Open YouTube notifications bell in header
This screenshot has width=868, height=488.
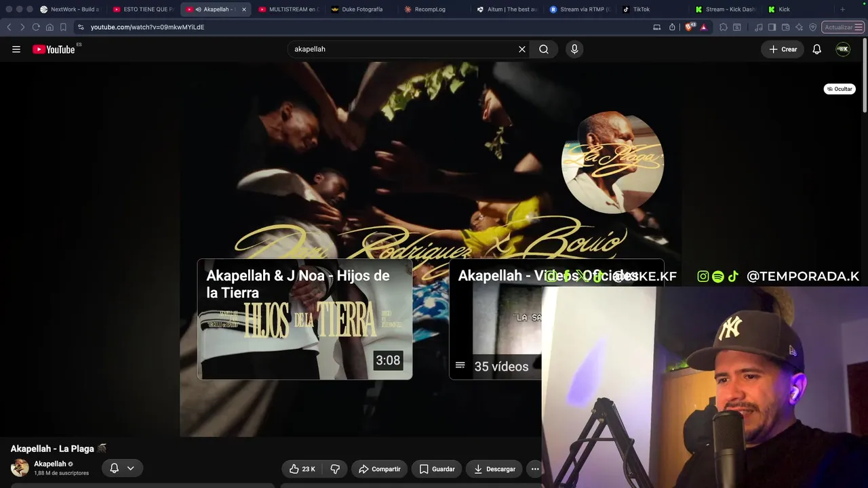coord(817,49)
